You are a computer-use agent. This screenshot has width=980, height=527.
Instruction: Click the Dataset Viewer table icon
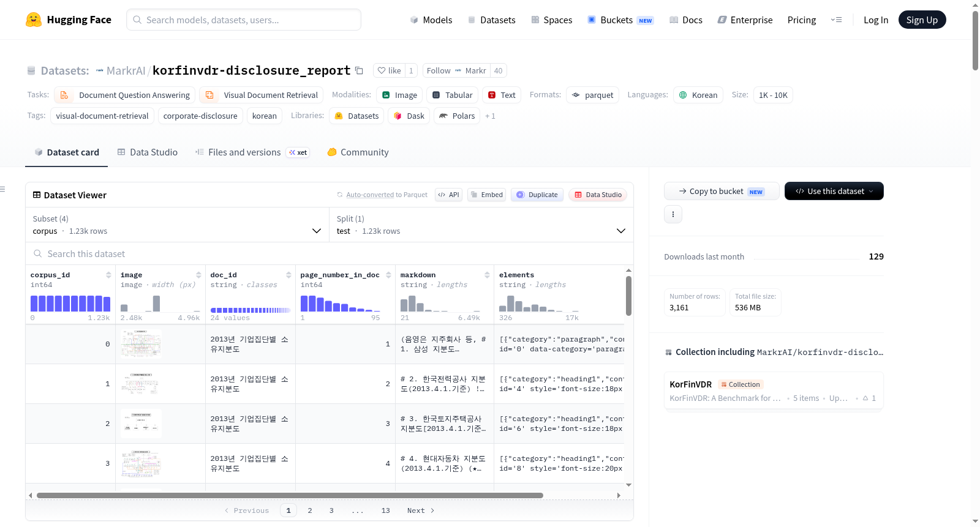coord(37,195)
